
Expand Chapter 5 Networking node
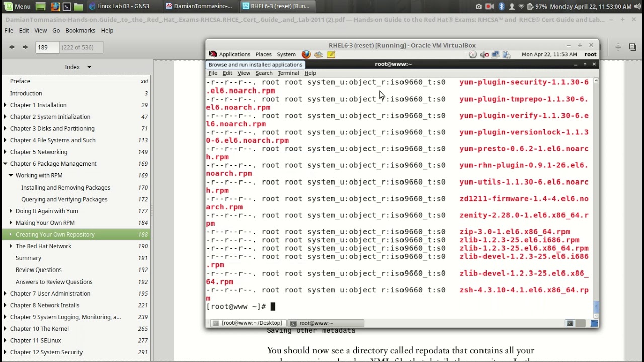tap(5, 152)
